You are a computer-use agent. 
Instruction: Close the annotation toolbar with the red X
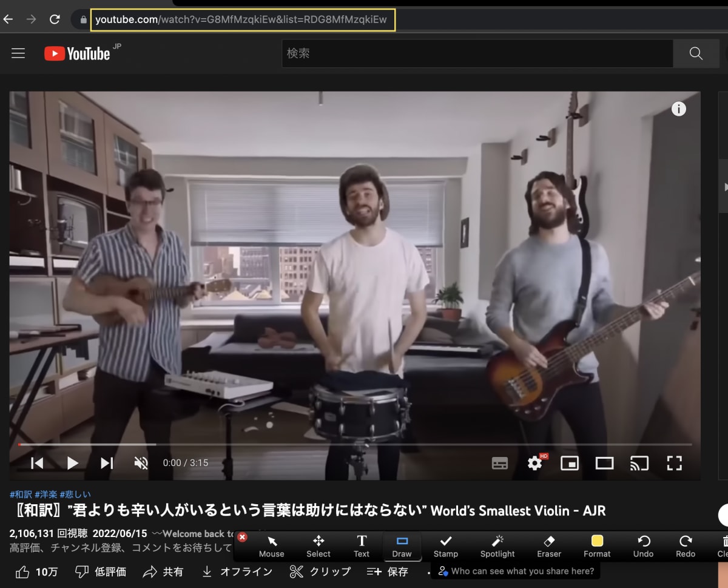(x=242, y=537)
